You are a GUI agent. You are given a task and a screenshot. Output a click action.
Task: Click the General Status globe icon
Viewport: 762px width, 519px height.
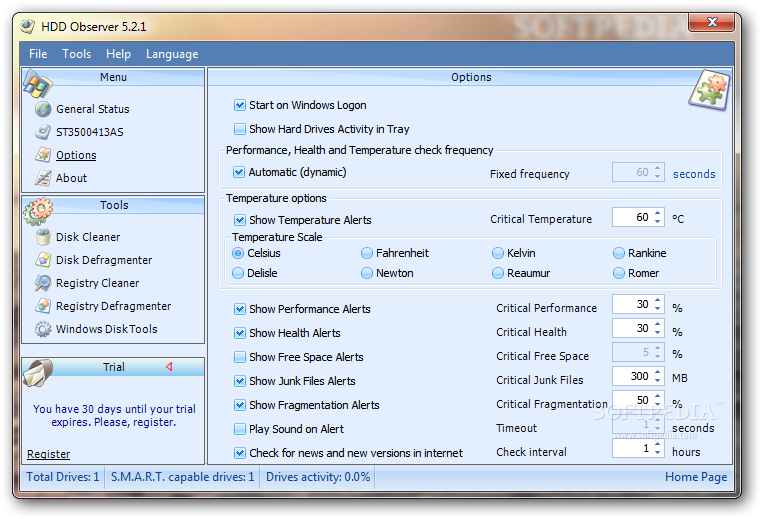click(x=43, y=109)
